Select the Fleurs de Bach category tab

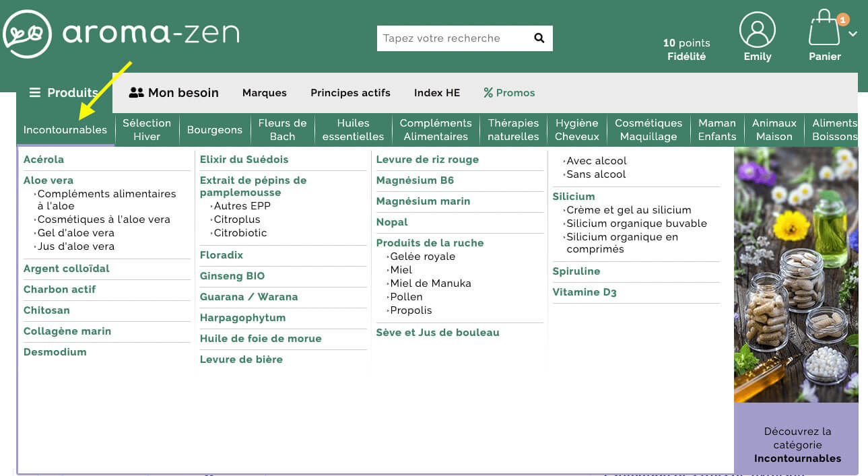pyautogui.click(x=282, y=130)
